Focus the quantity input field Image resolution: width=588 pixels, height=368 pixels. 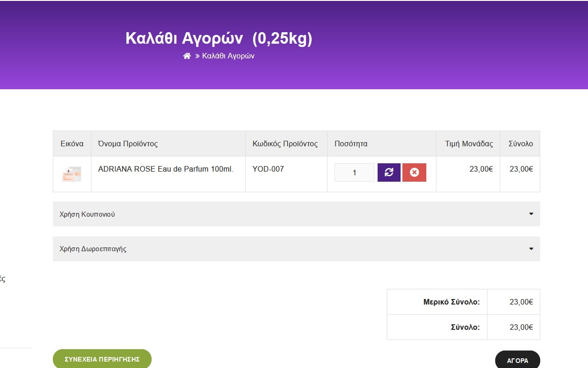point(354,172)
